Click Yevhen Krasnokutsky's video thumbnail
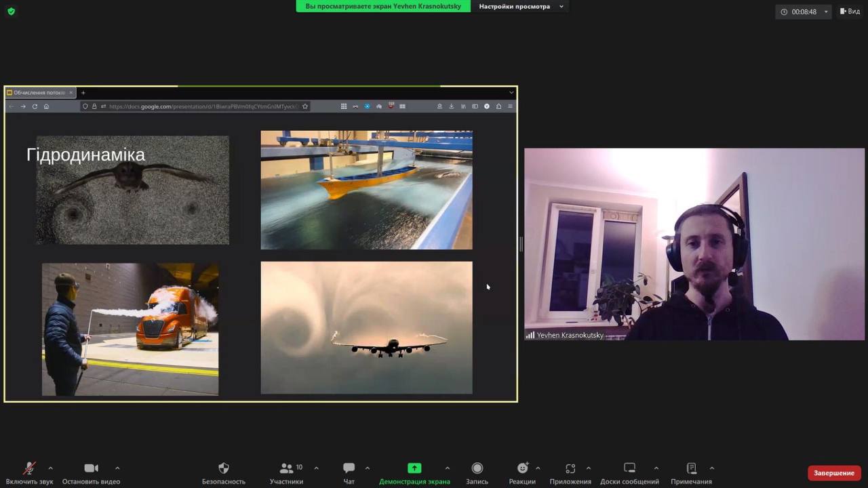868x488 pixels. click(x=694, y=244)
